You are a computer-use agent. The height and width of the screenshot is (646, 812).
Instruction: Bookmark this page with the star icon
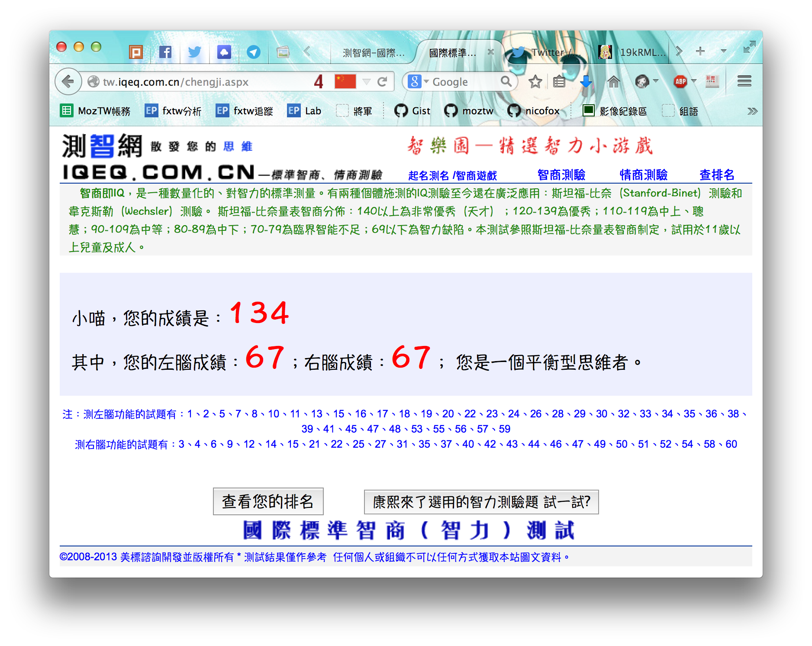pyautogui.click(x=535, y=81)
